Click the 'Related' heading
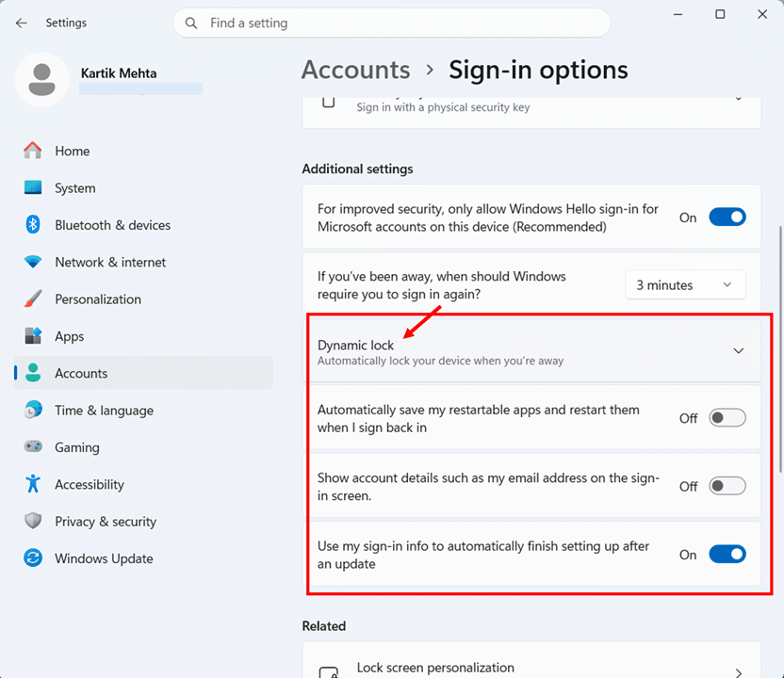The width and height of the screenshot is (784, 678). pos(323,626)
